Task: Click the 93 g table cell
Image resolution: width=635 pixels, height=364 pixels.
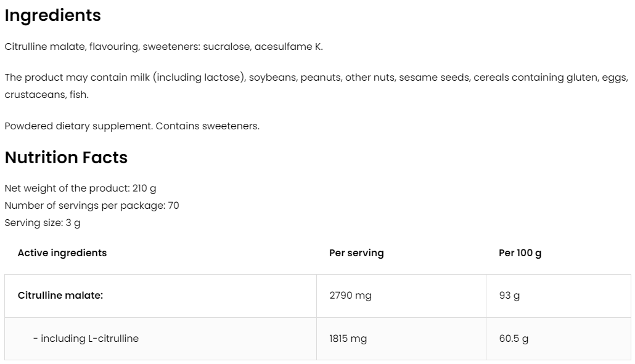Action: tap(509, 296)
